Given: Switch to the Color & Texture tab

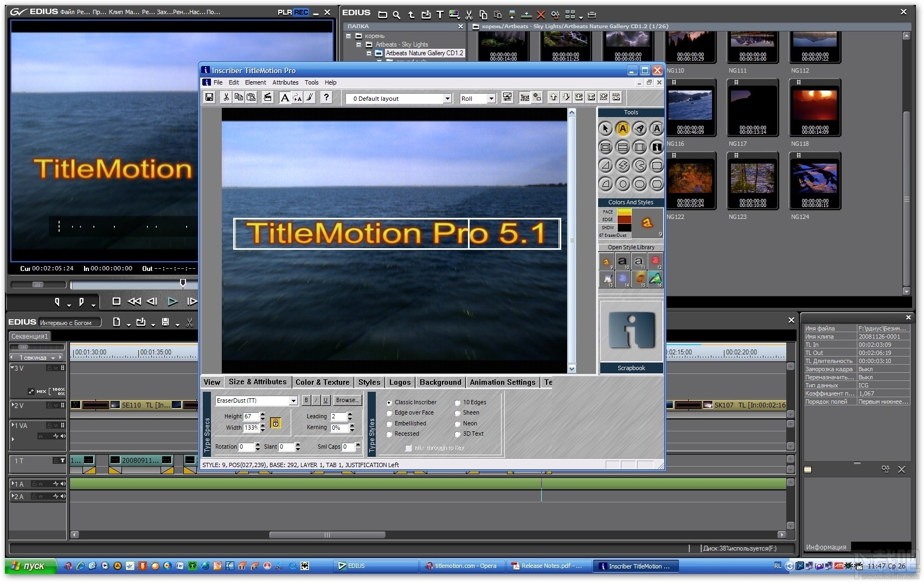Looking at the screenshot, I should click(323, 382).
